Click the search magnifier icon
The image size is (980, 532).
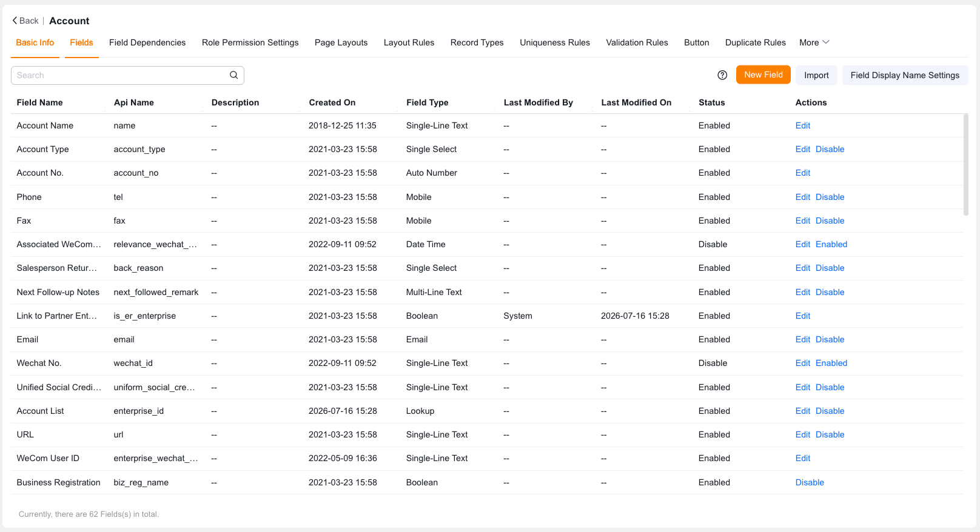pos(233,75)
